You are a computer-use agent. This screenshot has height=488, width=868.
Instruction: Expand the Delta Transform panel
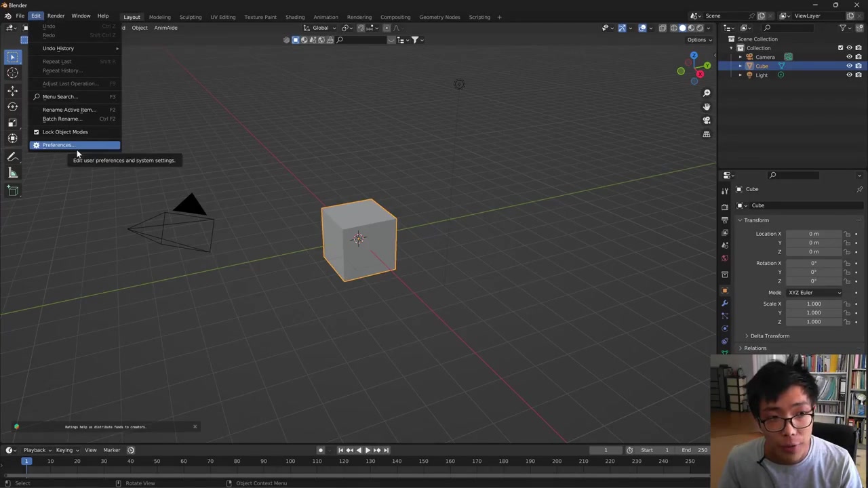pyautogui.click(x=769, y=336)
